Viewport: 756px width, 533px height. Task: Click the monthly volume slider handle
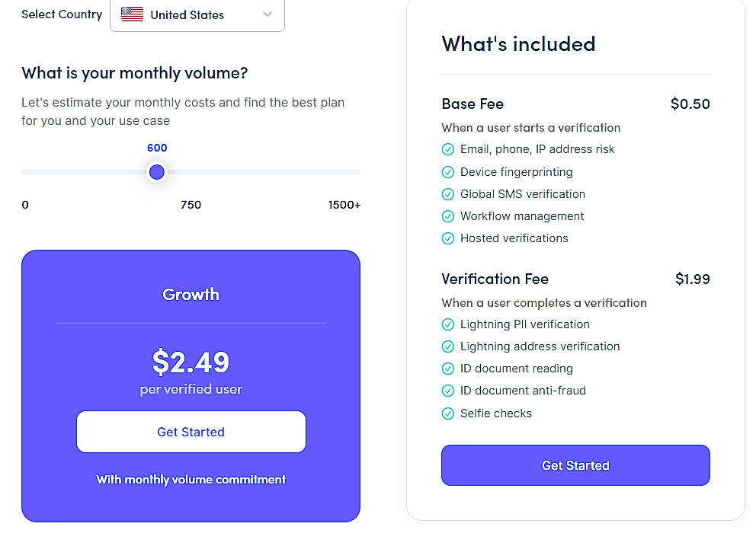pos(156,172)
